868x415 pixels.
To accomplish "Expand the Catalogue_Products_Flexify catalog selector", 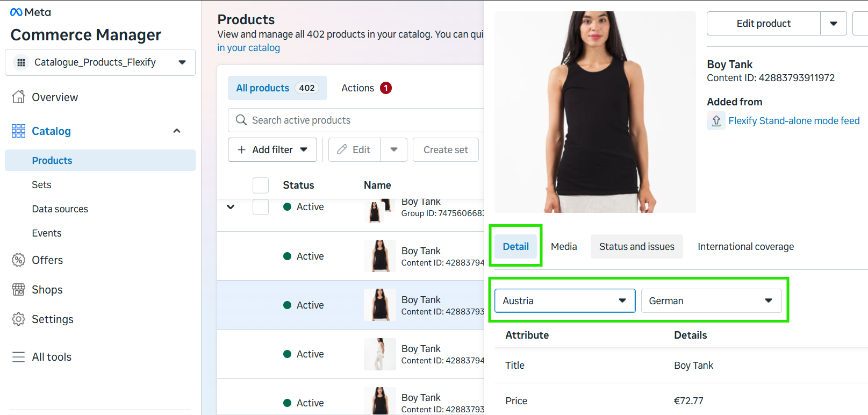I will pyautogui.click(x=101, y=62).
